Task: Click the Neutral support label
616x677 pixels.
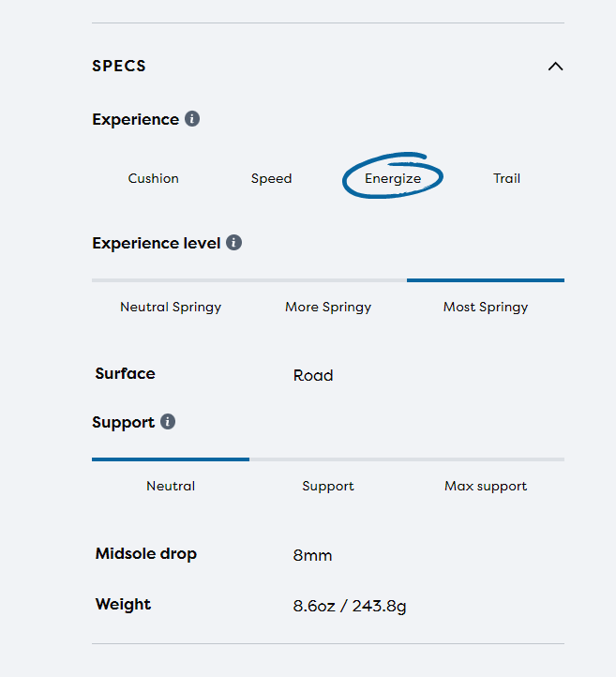Action: pyautogui.click(x=171, y=486)
